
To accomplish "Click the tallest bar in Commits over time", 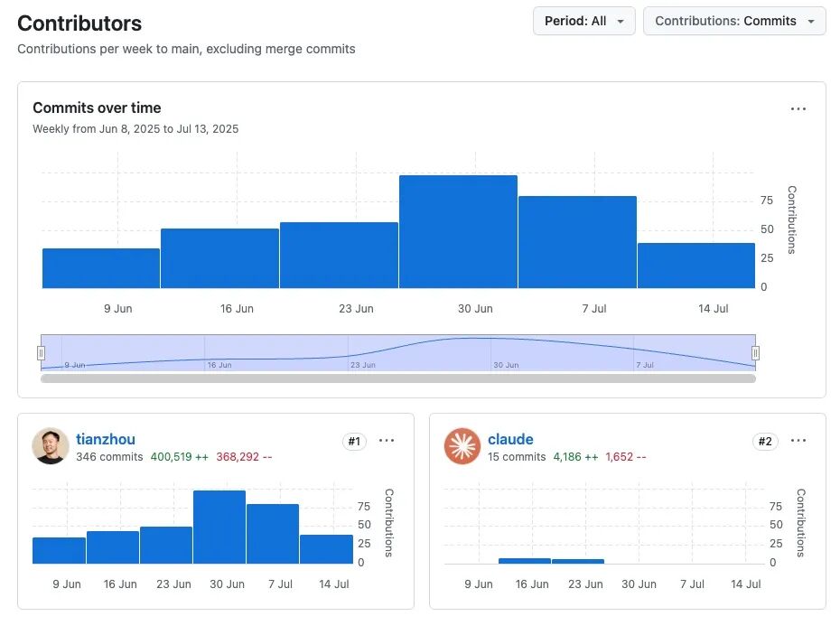I will (x=458, y=231).
